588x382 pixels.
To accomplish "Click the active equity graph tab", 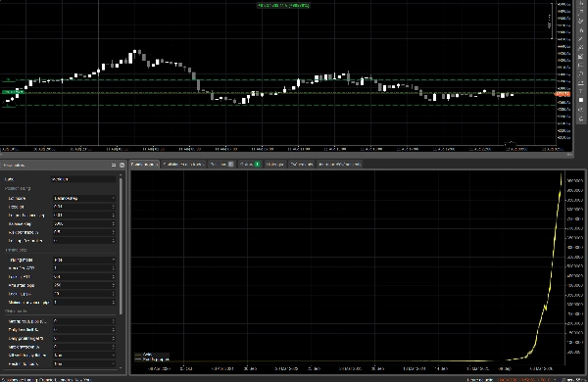I will coord(145,165).
